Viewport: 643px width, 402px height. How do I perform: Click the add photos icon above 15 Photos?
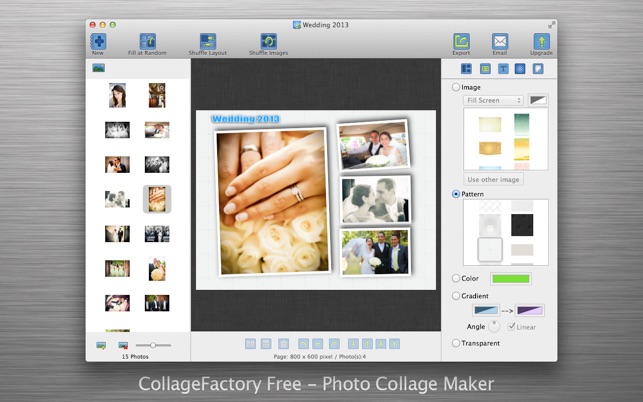[x=101, y=345]
